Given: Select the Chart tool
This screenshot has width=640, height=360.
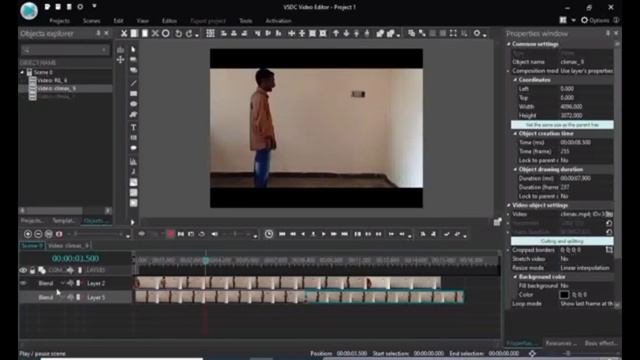Looking at the screenshot, I should coord(133,162).
